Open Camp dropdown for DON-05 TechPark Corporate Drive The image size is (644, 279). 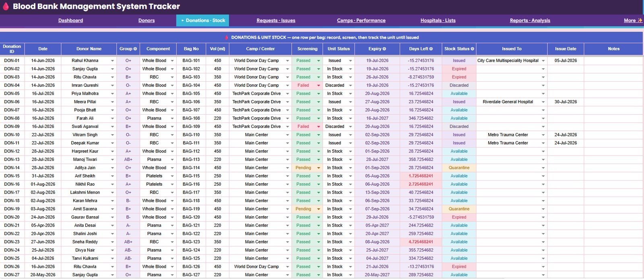(x=287, y=94)
